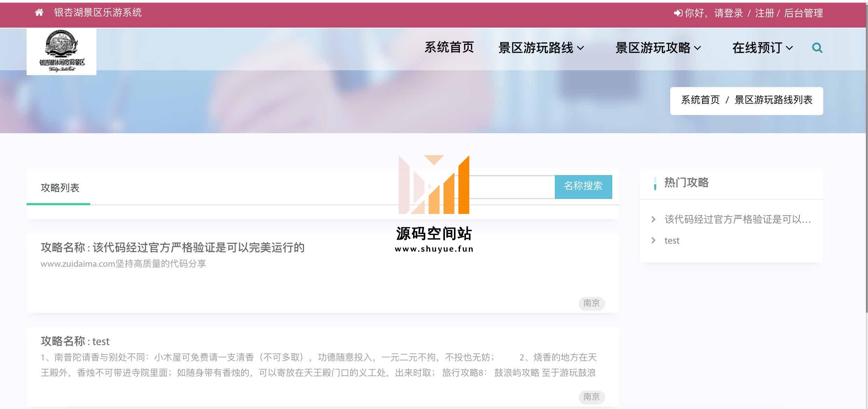Open the 系统首页 menu item
Viewport: 868px width, 409px height.
tap(449, 48)
